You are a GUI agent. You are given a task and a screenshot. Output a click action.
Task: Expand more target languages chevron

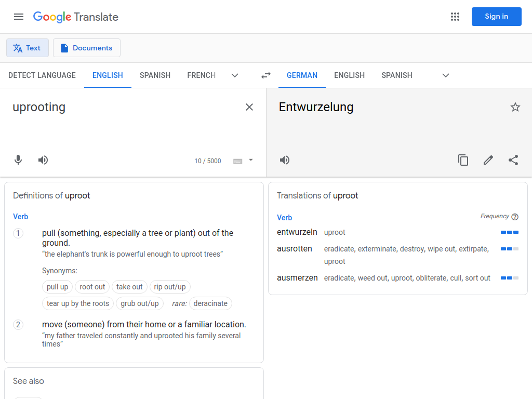click(x=446, y=75)
